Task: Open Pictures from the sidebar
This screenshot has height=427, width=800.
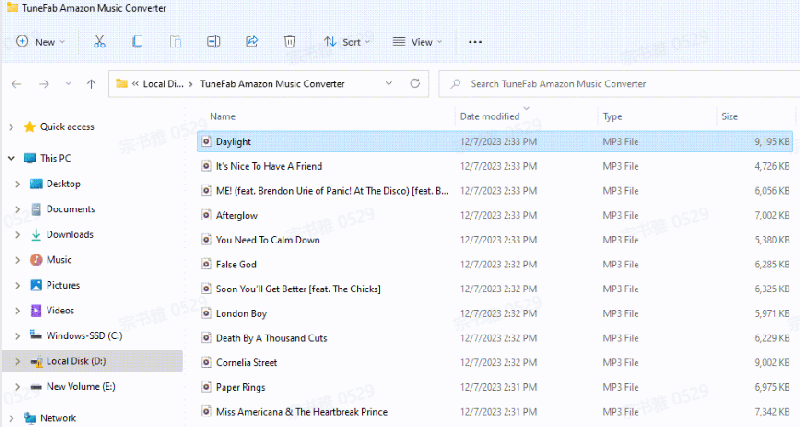Action: coord(63,285)
